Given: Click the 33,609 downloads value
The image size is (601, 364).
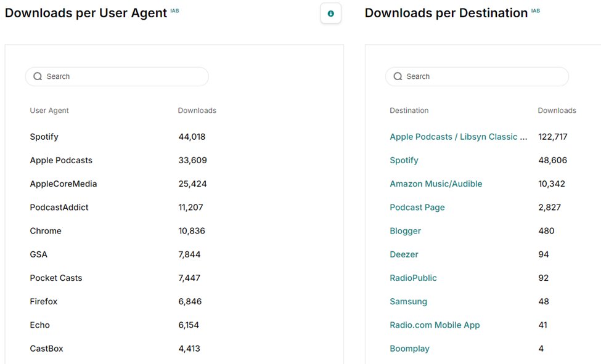Looking at the screenshot, I should pyautogui.click(x=192, y=160).
